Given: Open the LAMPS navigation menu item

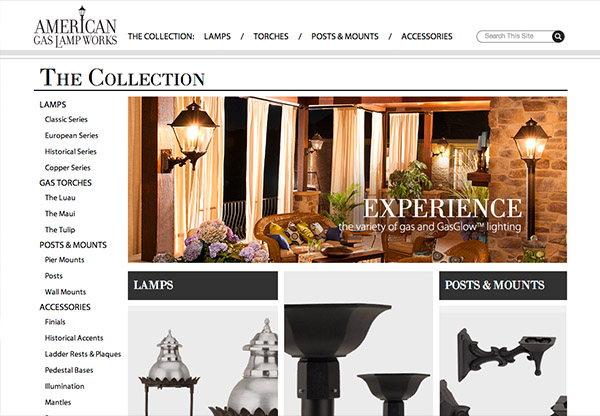Looking at the screenshot, I should [x=217, y=36].
